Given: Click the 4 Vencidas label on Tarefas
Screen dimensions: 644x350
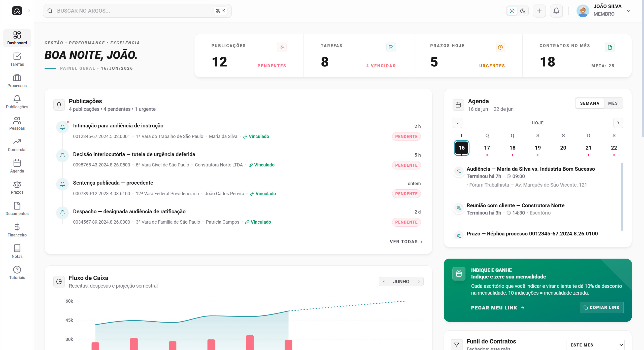Looking at the screenshot, I should [381, 66].
